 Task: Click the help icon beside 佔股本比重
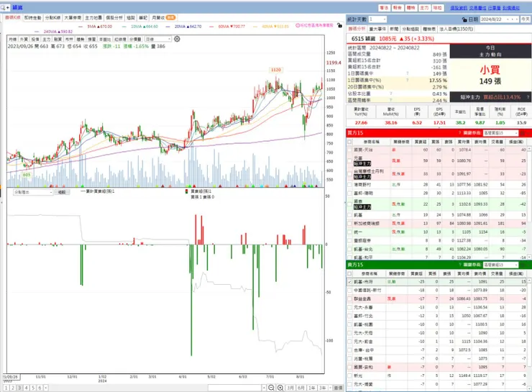[391, 94]
